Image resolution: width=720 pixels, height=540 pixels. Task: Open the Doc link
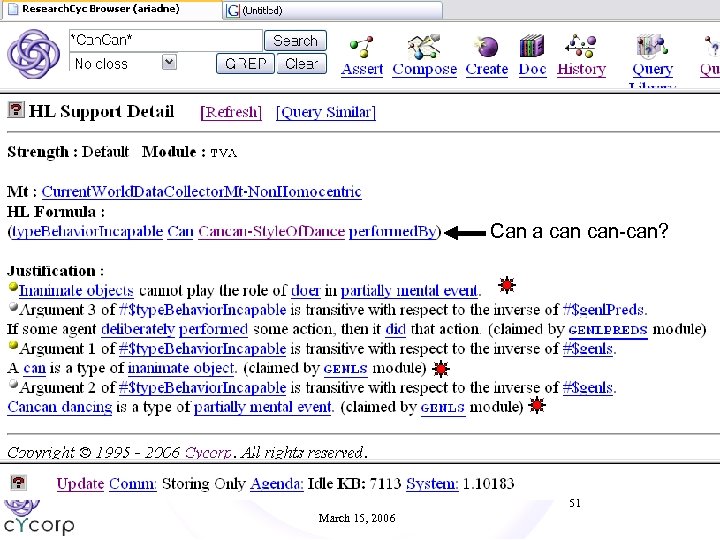pos(532,69)
